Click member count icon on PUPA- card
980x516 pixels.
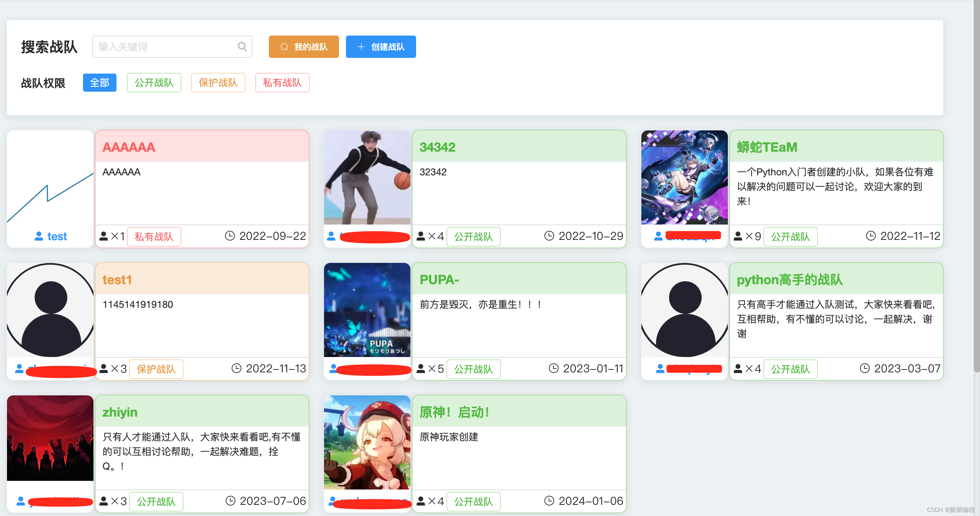tap(420, 369)
